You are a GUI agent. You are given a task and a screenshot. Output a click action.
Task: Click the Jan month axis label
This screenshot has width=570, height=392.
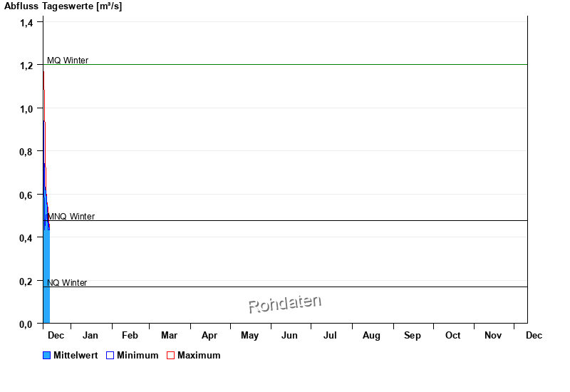click(x=90, y=336)
